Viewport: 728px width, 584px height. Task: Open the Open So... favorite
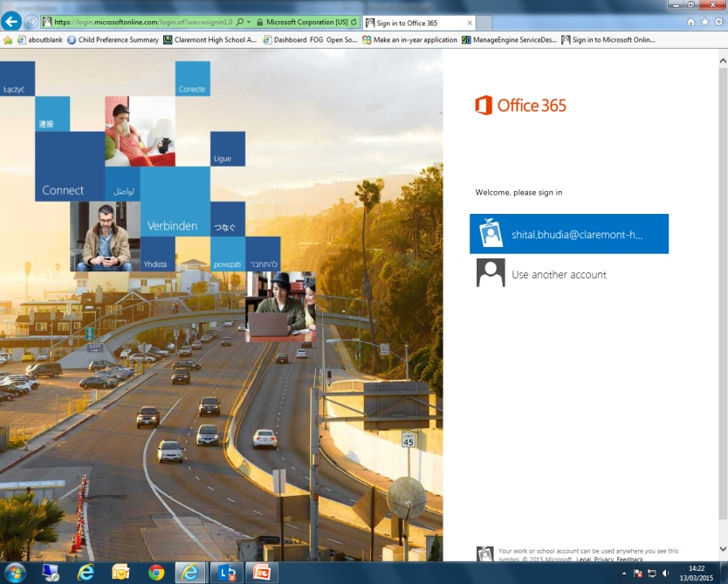click(x=341, y=40)
